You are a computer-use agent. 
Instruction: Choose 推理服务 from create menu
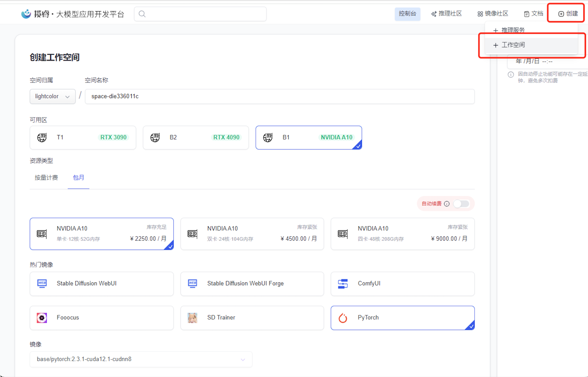(x=531, y=30)
